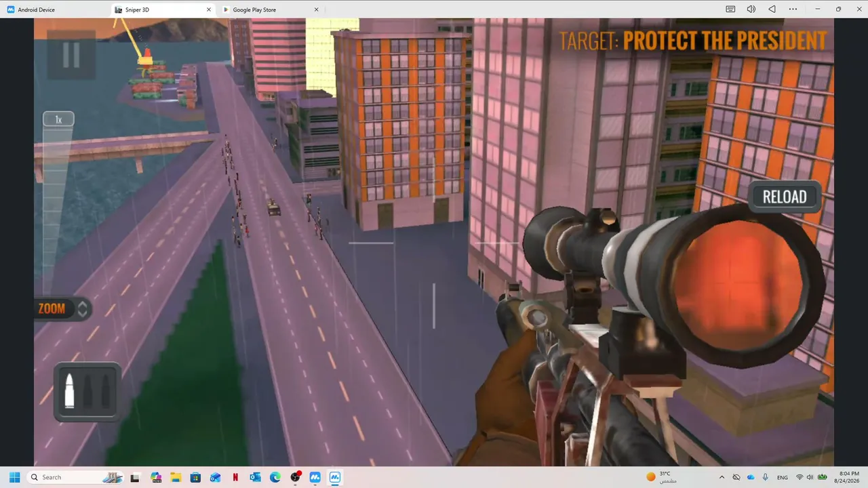Click the ZOOM up/down stepper control

[83, 309]
